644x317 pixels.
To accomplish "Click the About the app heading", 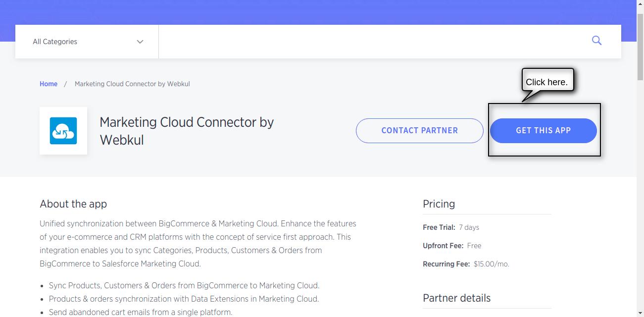I will click(x=73, y=204).
